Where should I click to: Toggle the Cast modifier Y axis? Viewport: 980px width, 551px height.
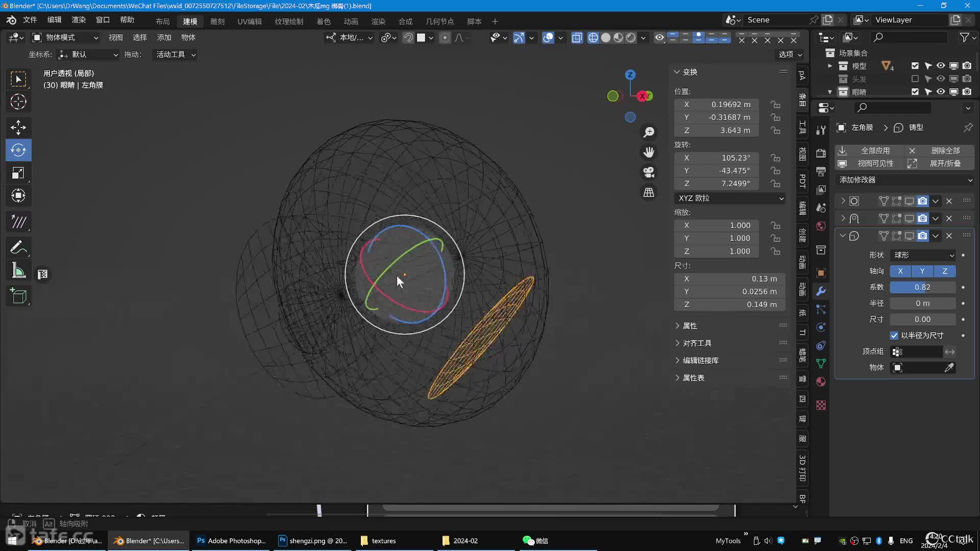coord(922,271)
